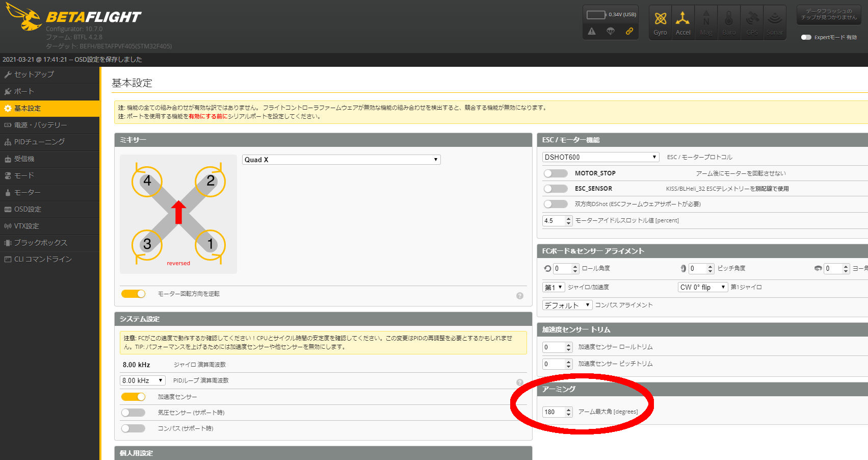Click the roll angle rotation icon
This screenshot has height=460, width=868.
[547, 268]
